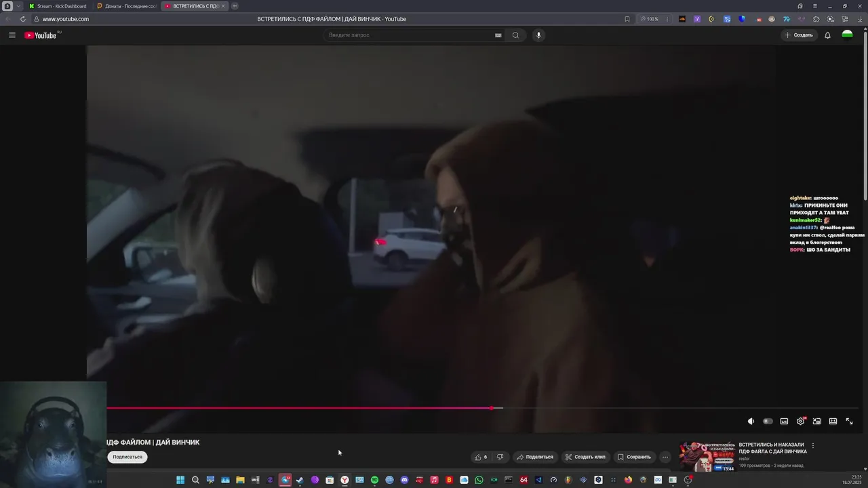Open the tab overview icon in title bar
The height and width of the screenshot is (488, 868).
(800, 6)
